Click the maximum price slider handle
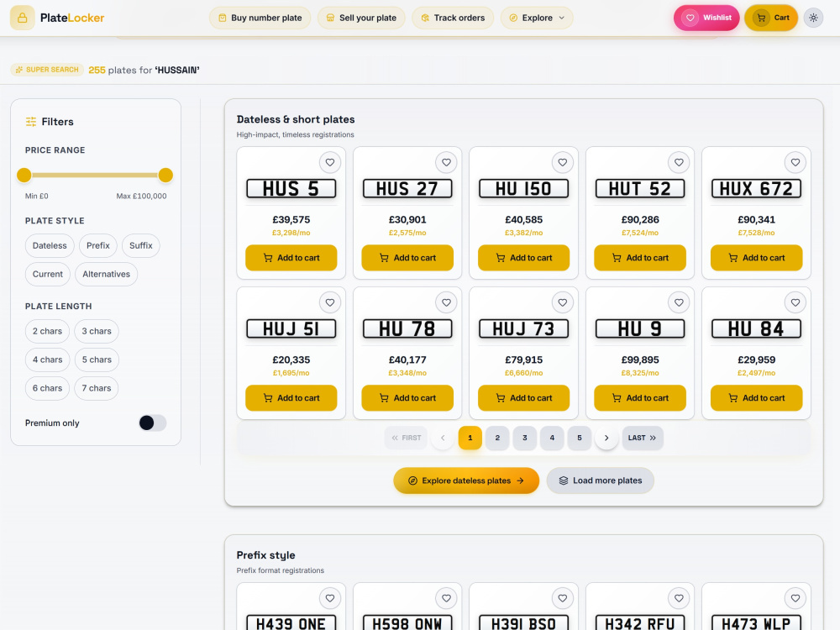 pos(165,176)
